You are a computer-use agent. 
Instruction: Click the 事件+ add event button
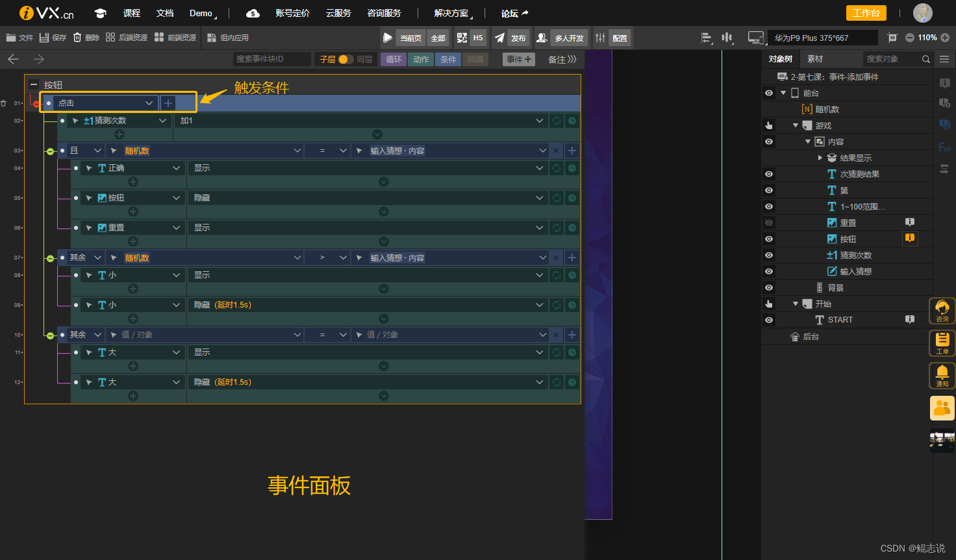tap(518, 59)
